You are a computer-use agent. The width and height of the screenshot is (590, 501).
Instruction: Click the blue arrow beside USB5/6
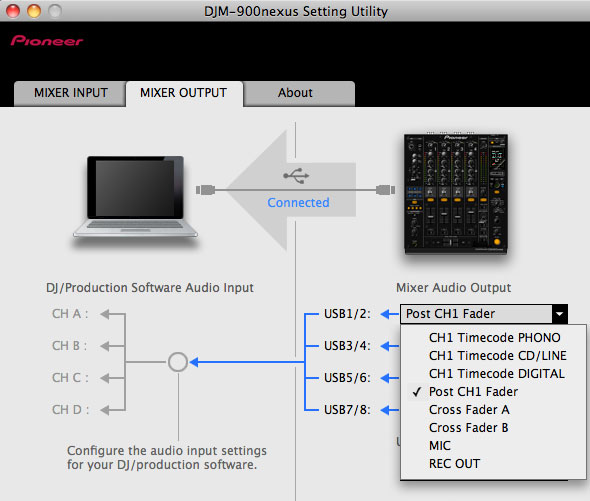[x=389, y=378]
